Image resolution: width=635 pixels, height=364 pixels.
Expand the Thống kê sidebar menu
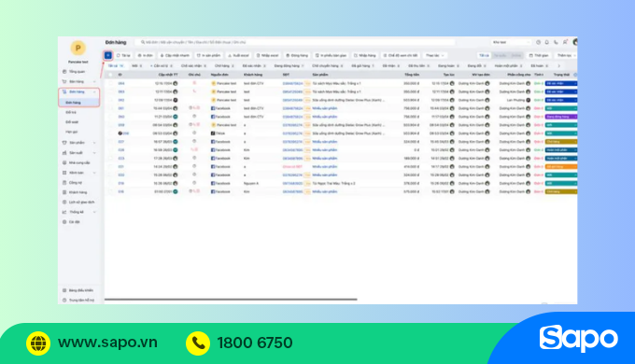[x=79, y=212]
